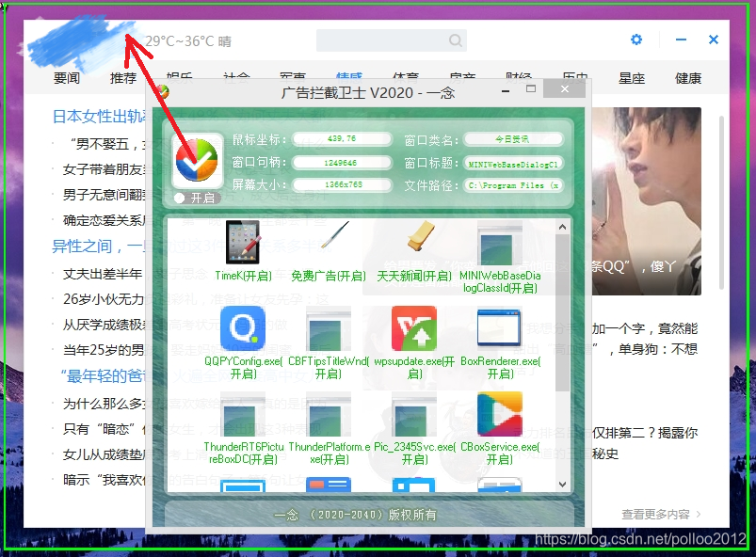Select the CBoxService.exe CNTV player icon
The height and width of the screenshot is (557, 756).
point(500,412)
